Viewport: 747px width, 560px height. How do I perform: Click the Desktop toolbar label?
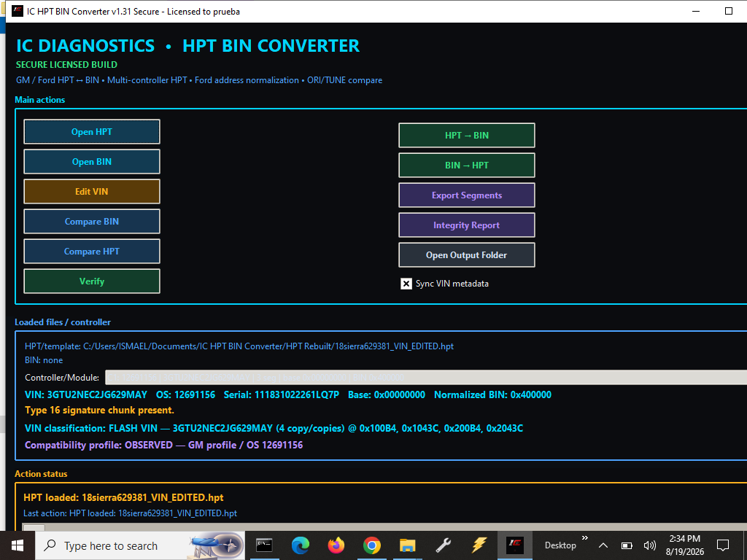560,545
